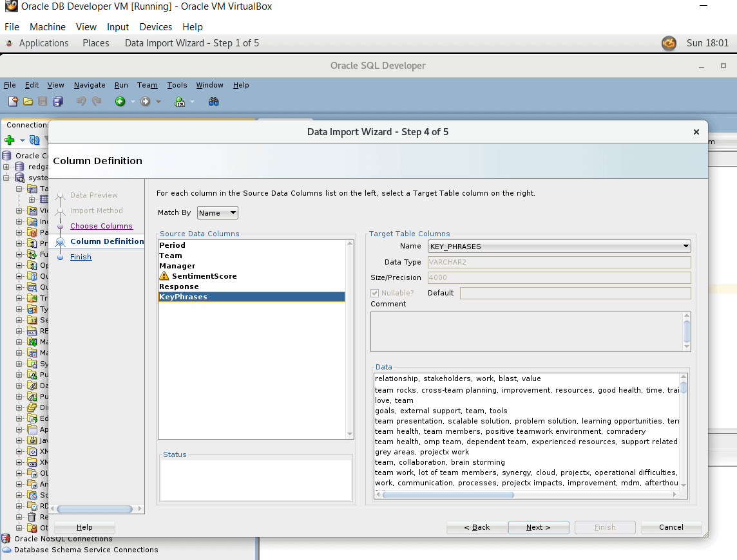
Task: Click the Save All toolbar icon
Action: (58, 102)
